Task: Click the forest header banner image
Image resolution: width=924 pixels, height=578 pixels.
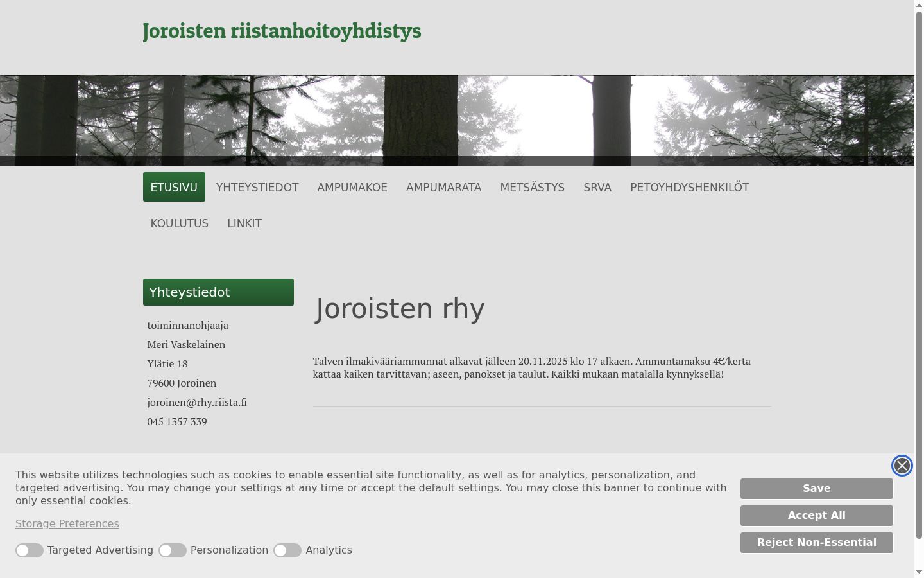Action: (457, 121)
